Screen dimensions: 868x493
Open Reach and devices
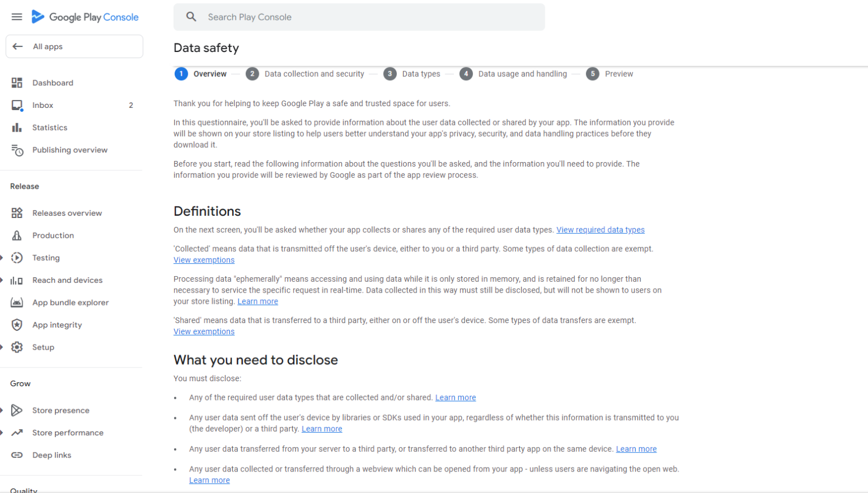(x=67, y=280)
